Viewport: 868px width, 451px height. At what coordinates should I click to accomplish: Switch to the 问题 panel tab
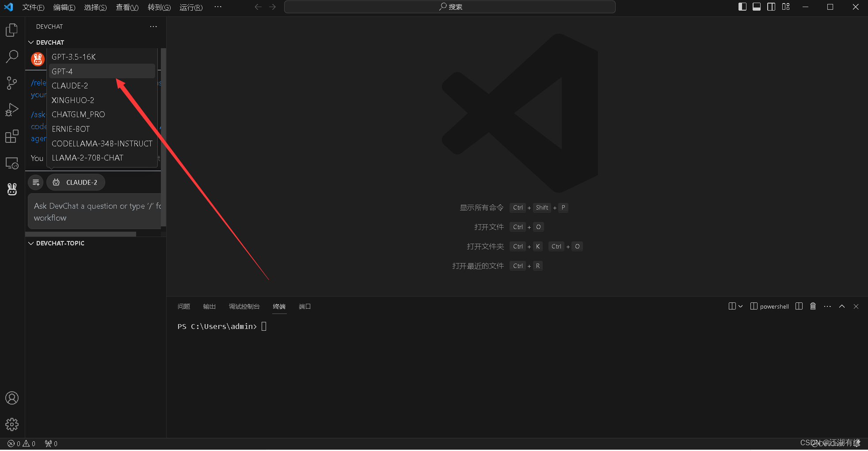pos(184,306)
